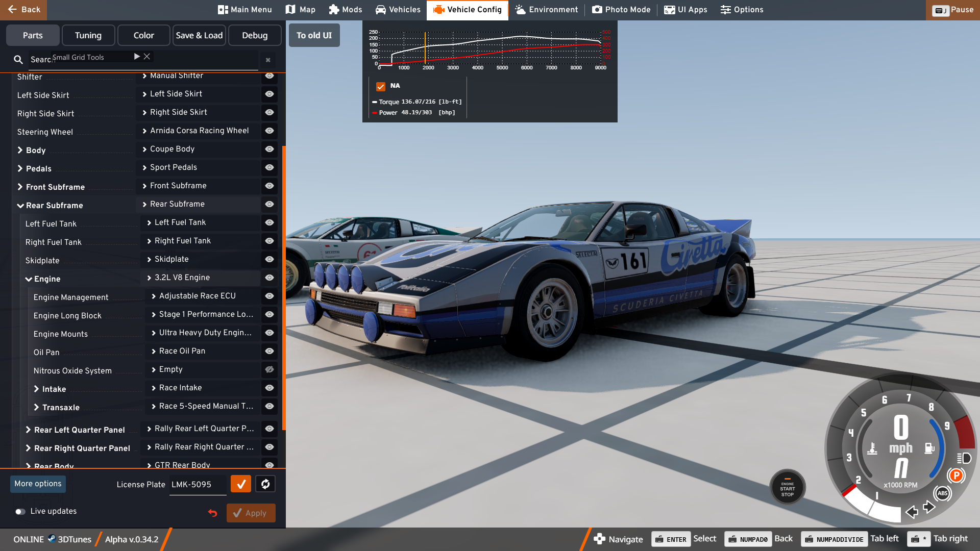Expand the Front Subframe tree node
This screenshot has width=980, height=551.
pyautogui.click(x=20, y=187)
